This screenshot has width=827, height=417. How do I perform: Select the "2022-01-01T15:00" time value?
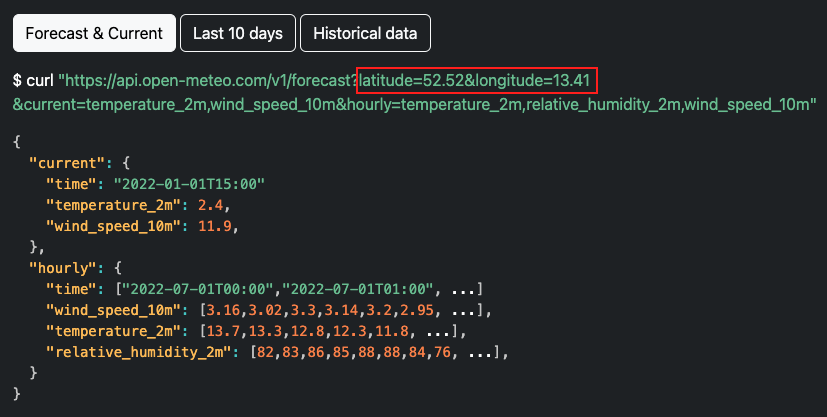click(189, 184)
